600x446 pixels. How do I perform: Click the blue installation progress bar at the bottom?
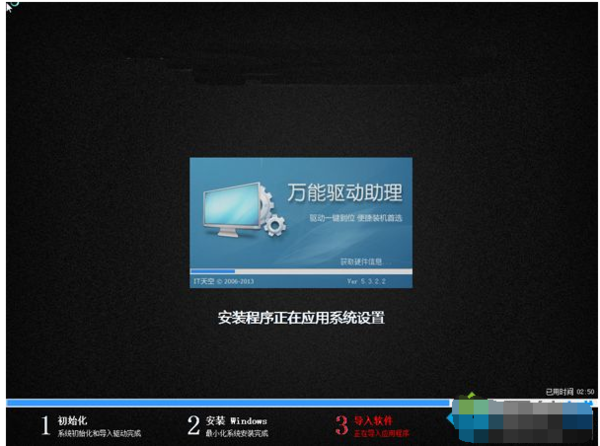(229, 402)
